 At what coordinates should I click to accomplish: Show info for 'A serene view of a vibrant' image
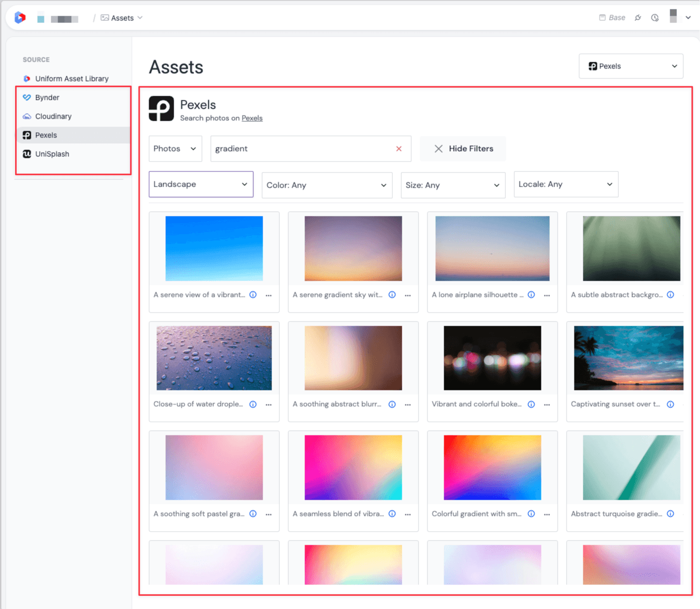pyautogui.click(x=253, y=295)
